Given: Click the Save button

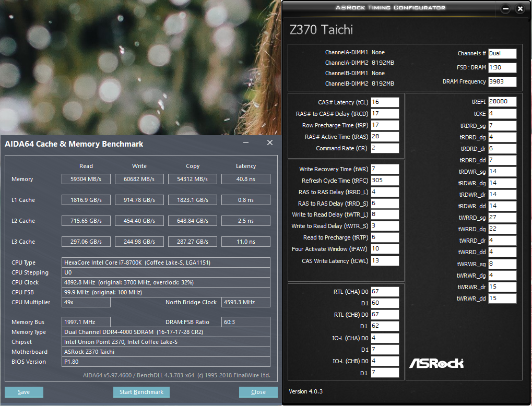Looking at the screenshot, I should (23, 392).
